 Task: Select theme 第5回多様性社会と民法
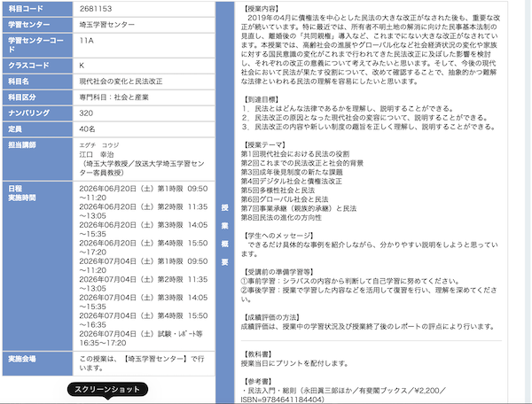[278, 190]
